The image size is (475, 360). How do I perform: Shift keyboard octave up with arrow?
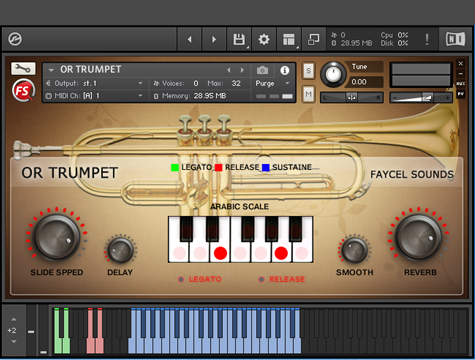pyautogui.click(x=14, y=319)
